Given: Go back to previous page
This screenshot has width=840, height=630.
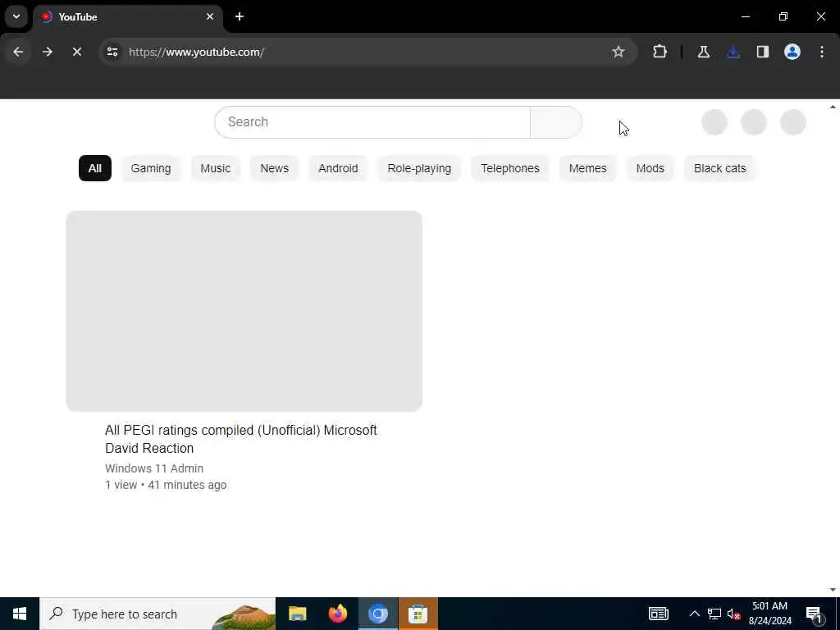Looking at the screenshot, I should (x=18, y=52).
